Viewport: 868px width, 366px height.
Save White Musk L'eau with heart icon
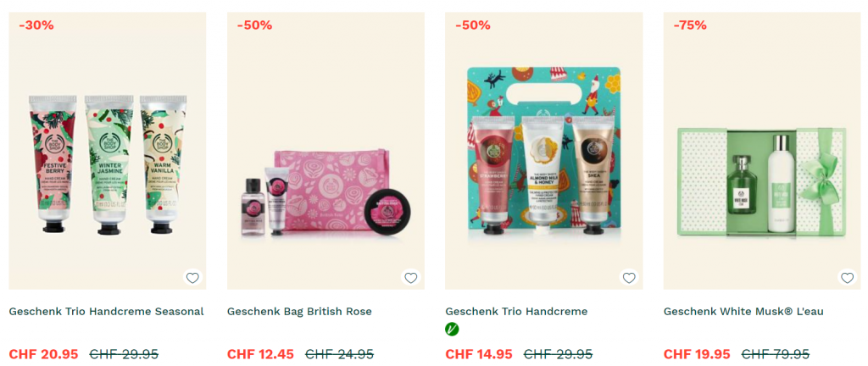pos(847,278)
